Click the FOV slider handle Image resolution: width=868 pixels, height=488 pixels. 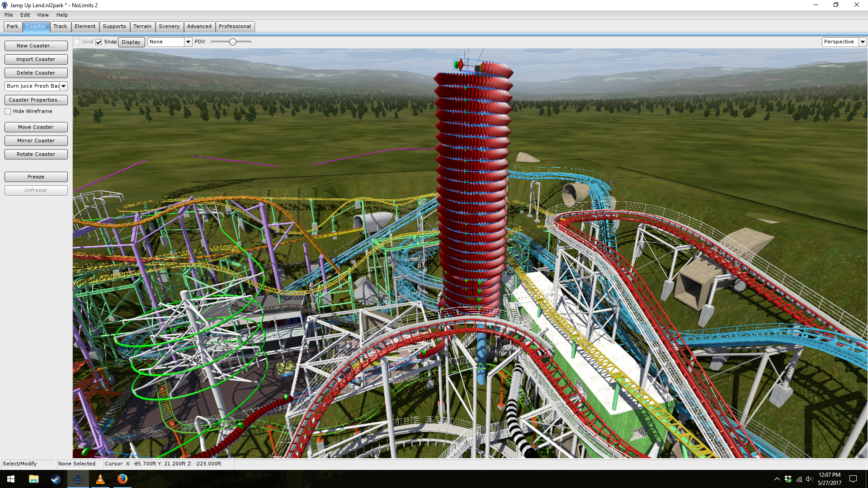(232, 42)
